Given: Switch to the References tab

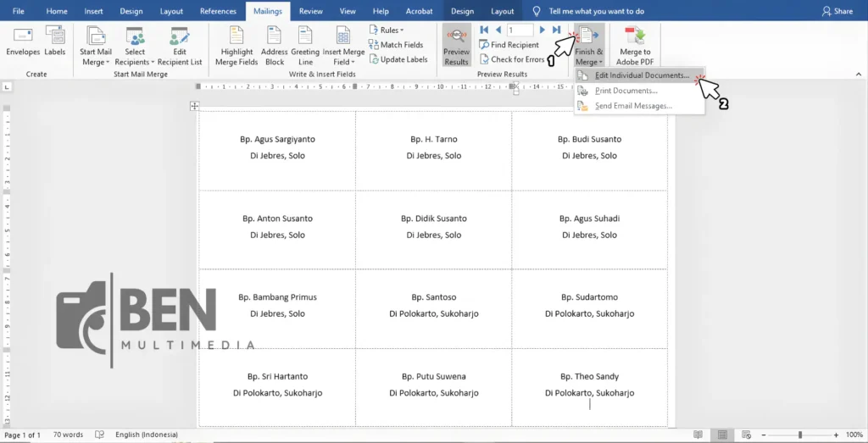Looking at the screenshot, I should pyautogui.click(x=218, y=11).
